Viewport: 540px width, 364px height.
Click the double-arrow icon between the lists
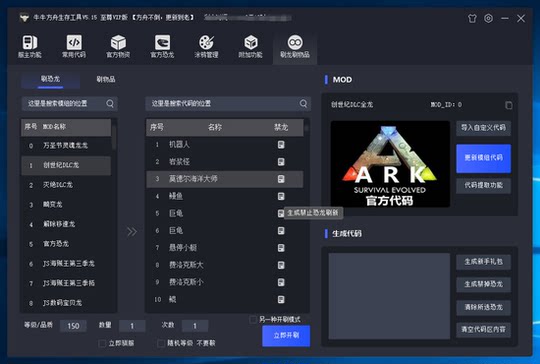[x=132, y=231]
